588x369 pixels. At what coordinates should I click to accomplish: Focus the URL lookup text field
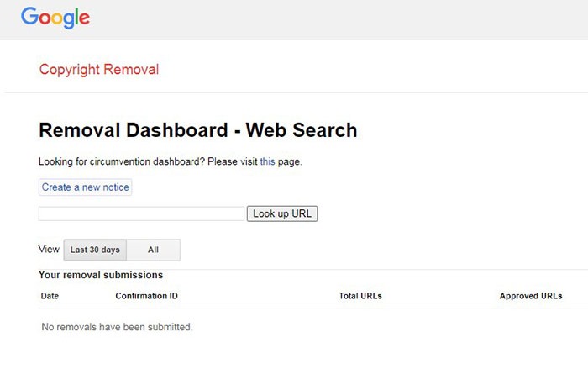pyautogui.click(x=141, y=213)
